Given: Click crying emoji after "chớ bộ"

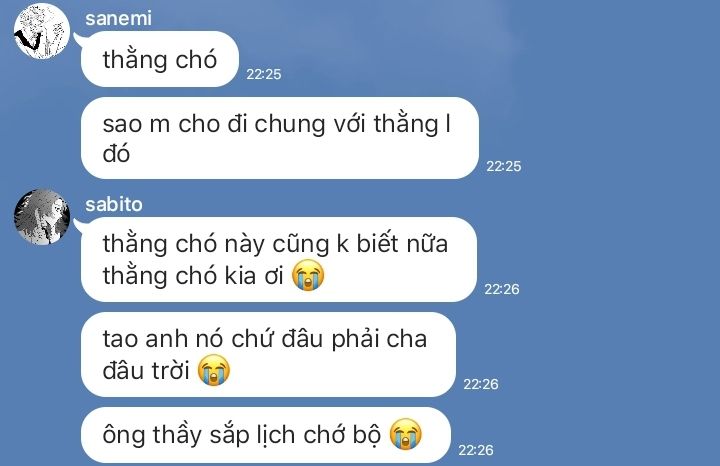Looking at the screenshot, I should click(x=406, y=434).
